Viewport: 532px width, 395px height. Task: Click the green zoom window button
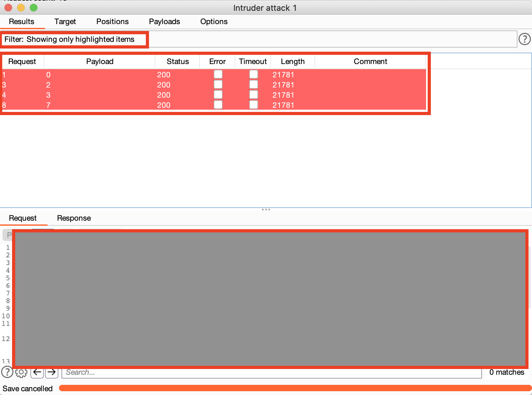coord(34,7)
